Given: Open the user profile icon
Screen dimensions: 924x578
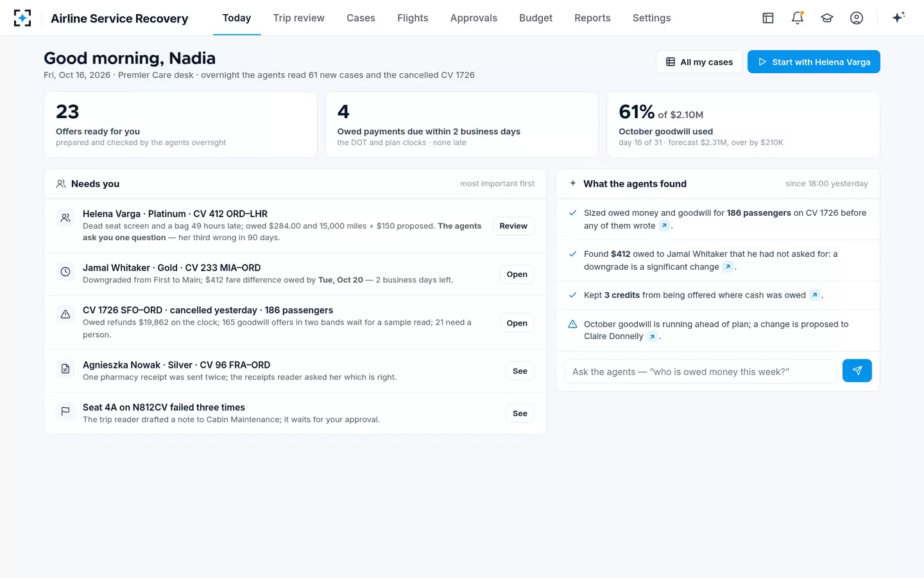Looking at the screenshot, I should tap(857, 18).
